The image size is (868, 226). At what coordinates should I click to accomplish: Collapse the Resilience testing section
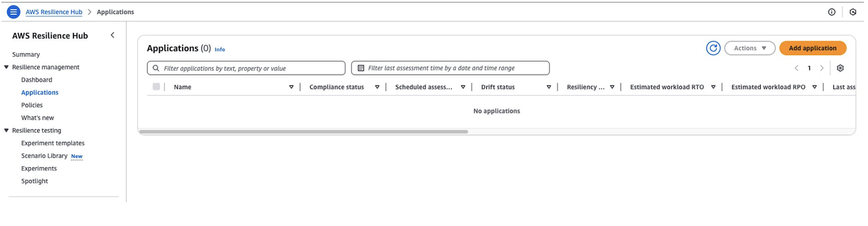coord(6,130)
